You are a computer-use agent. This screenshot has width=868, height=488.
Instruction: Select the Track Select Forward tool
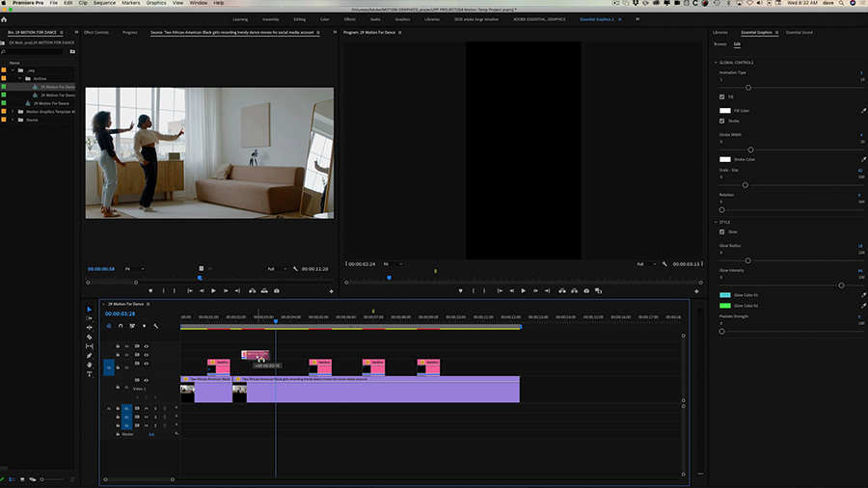89,318
